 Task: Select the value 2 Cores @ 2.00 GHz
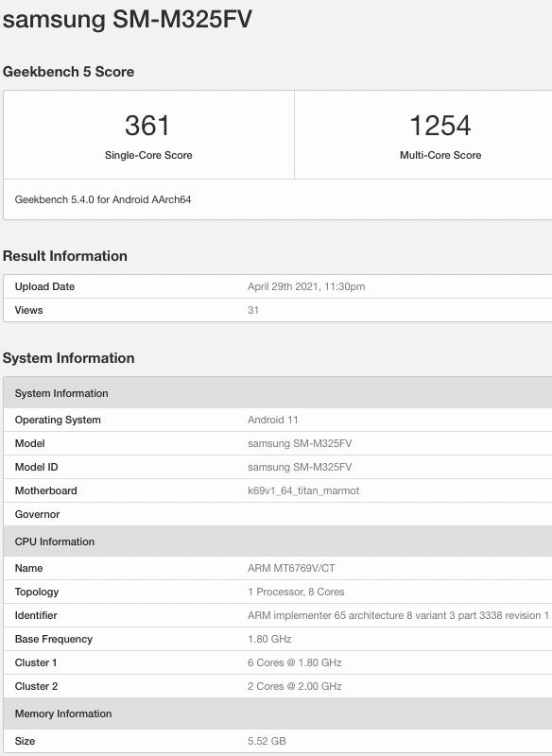(x=295, y=687)
